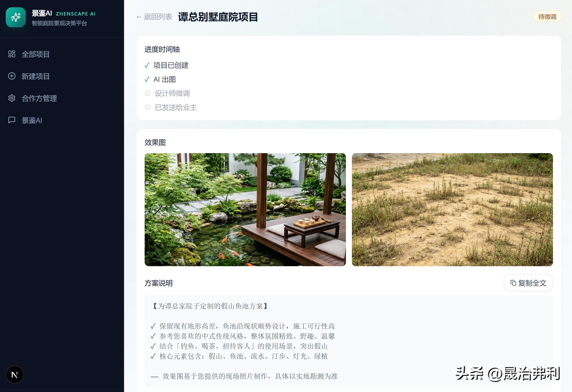
Task: Click the 复制全文 button
Action: coord(528,283)
